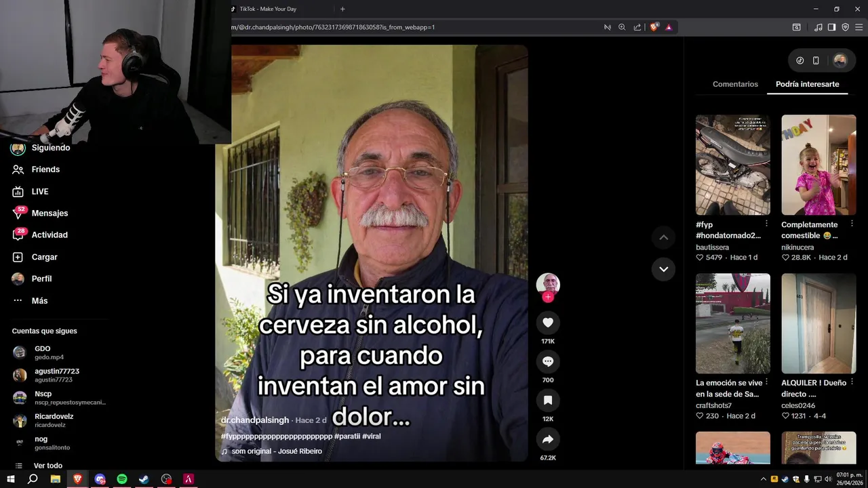Viewport: 868px width, 488px height.
Task: Open followed account agustin77723
Action: tap(46, 375)
